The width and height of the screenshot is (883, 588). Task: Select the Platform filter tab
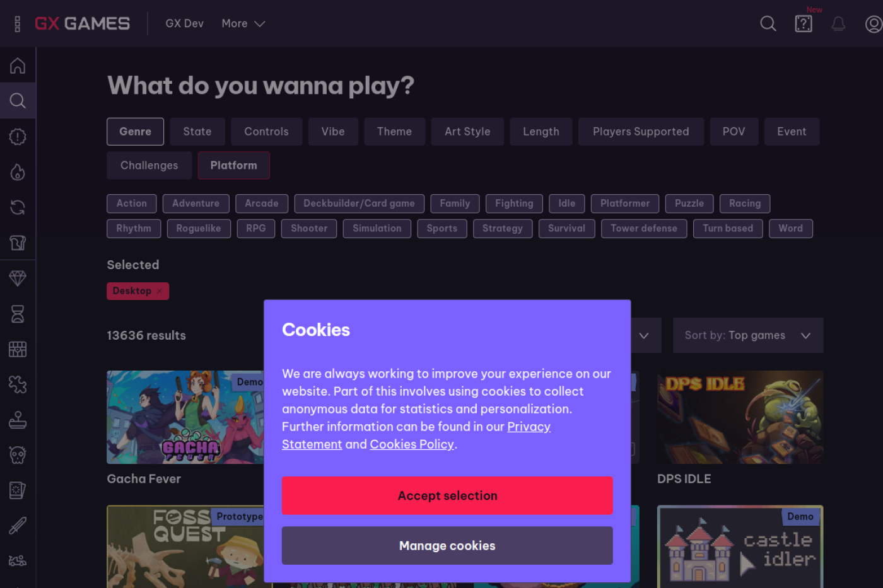click(x=234, y=166)
